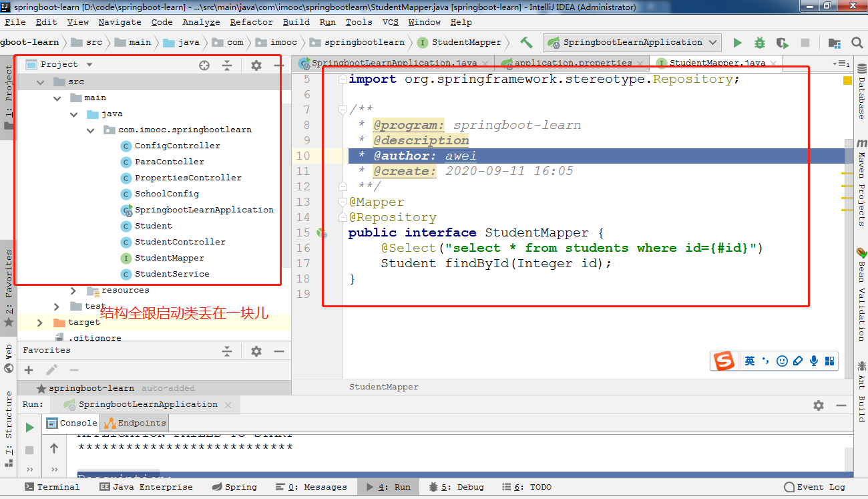Show more console toolbar actions chevron
Viewport: 868px width, 499px height.
pos(54,470)
